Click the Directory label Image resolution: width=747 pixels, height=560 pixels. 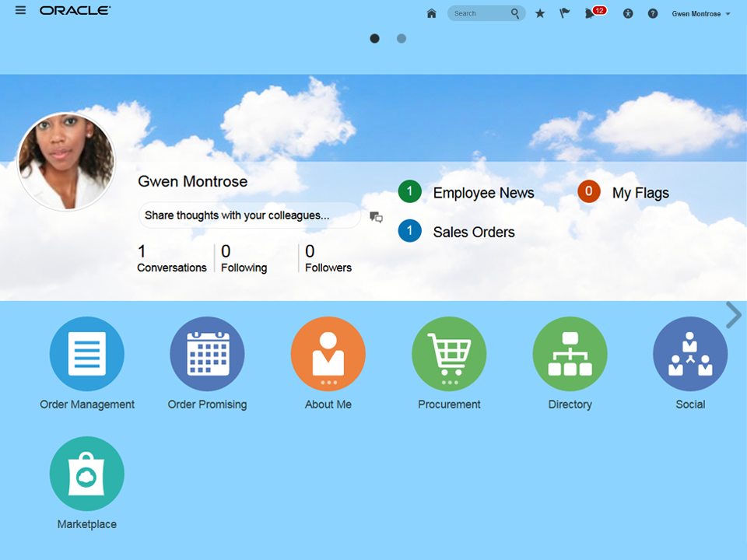pos(570,404)
